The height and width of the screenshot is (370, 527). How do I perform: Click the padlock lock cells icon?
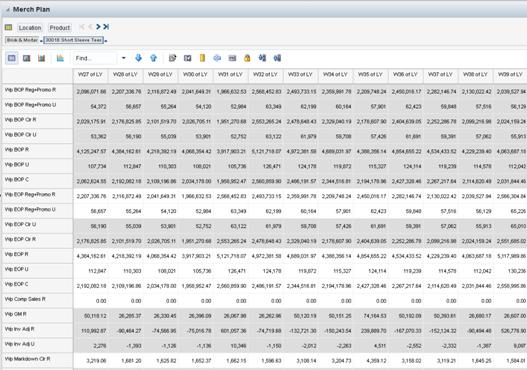(x=247, y=58)
